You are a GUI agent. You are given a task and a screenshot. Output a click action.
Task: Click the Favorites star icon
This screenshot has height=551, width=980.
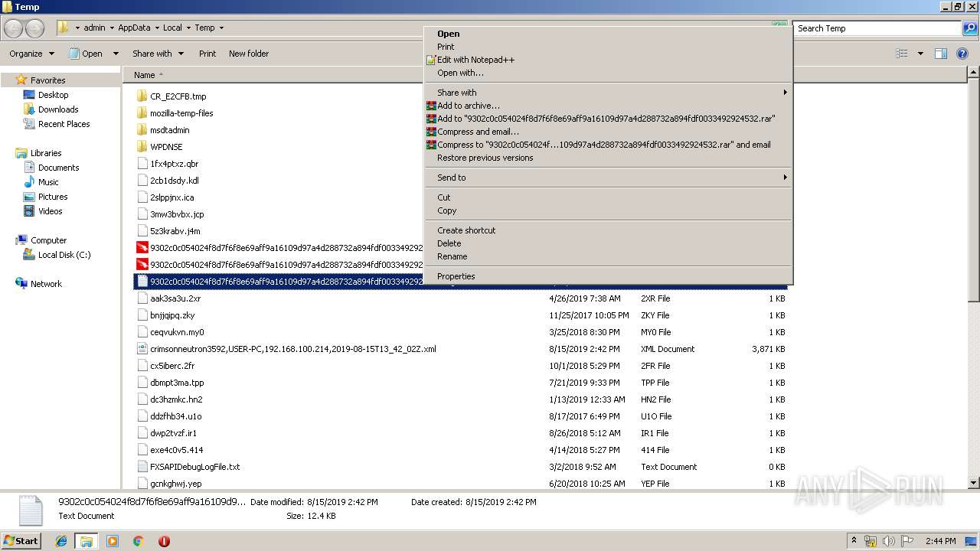[x=21, y=80]
